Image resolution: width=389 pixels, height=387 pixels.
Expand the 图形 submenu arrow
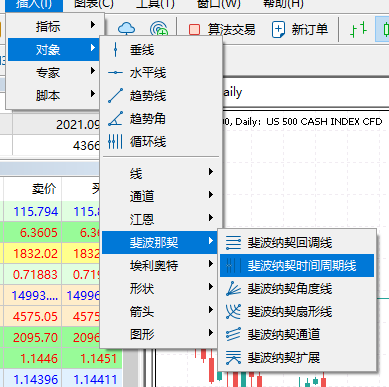point(211,333)
